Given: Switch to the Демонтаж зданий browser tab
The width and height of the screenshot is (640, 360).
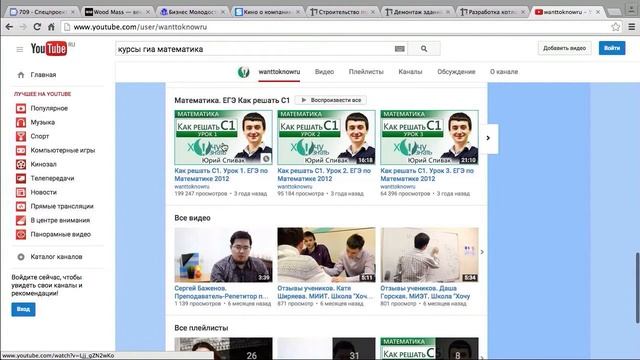Looking at the screenshot, I should 417,12.
